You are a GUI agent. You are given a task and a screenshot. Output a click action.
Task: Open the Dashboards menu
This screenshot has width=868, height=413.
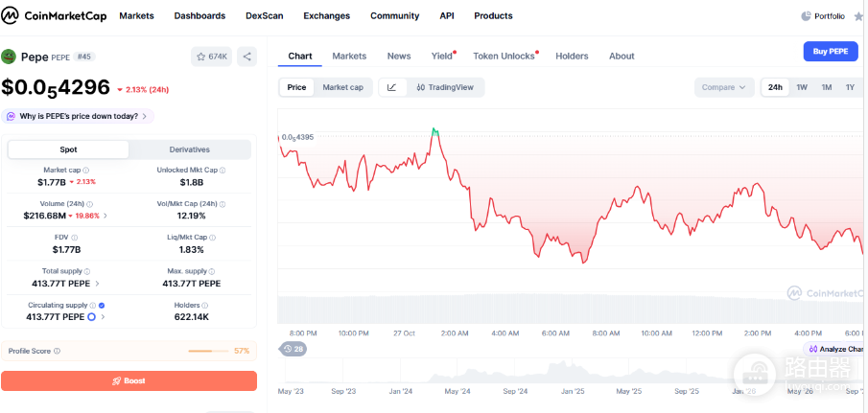[199, 16]
